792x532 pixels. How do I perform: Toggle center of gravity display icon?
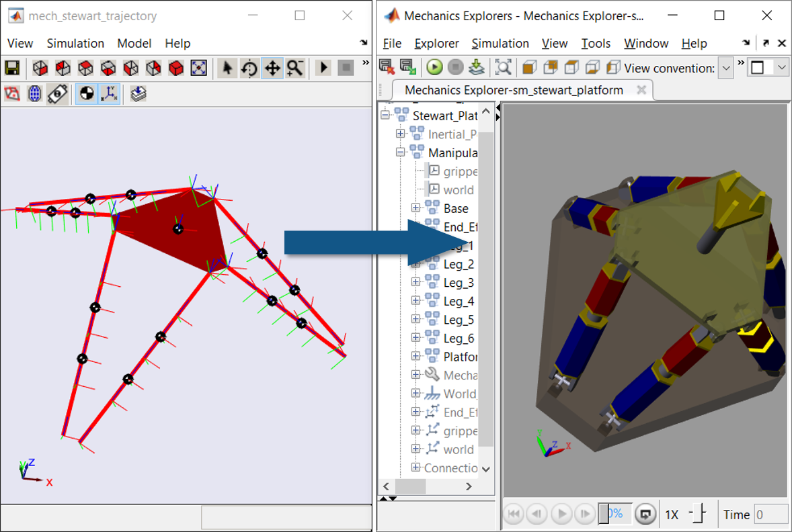[x=87, y=93]
